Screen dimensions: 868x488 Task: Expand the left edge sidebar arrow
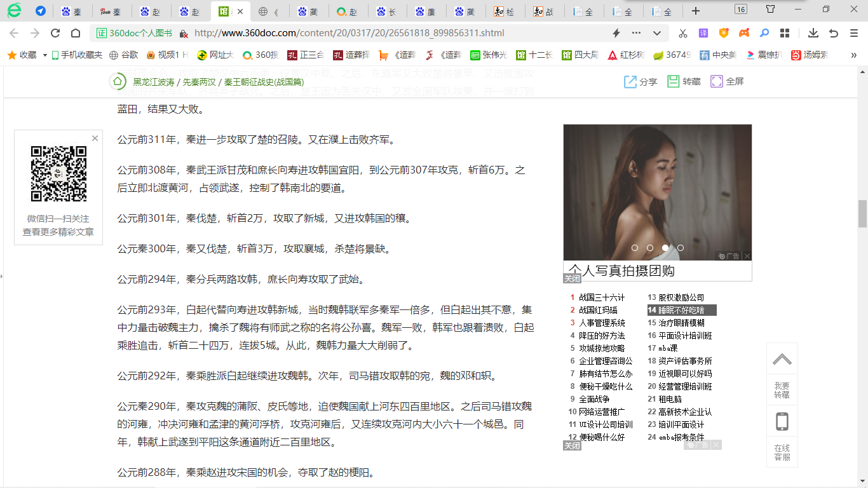2,276
